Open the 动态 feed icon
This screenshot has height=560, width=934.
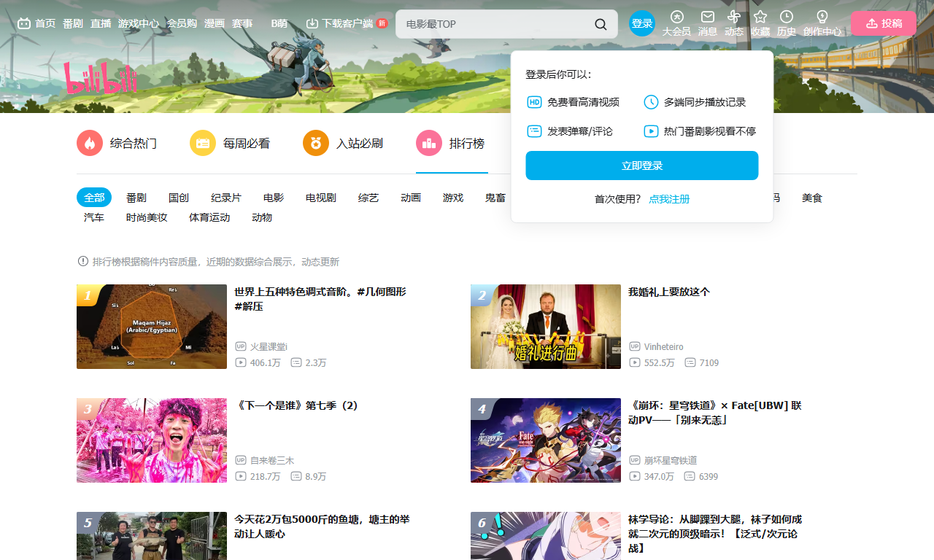(x=734, y=17)
